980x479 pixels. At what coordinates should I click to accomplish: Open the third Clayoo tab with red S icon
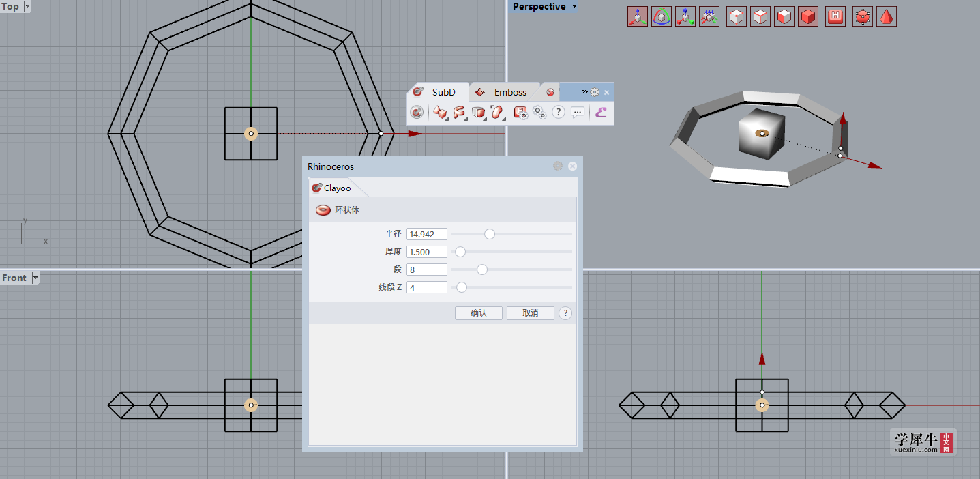[550, 92]
